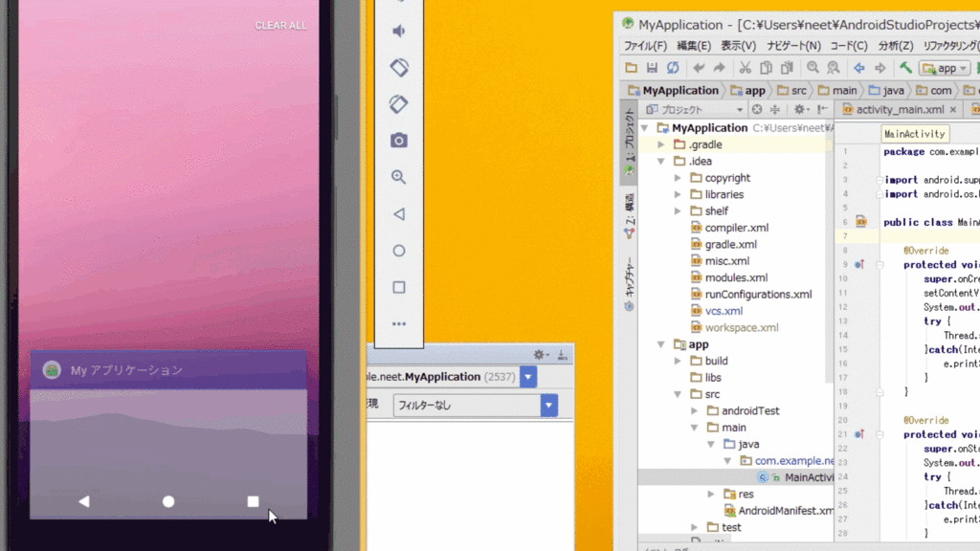Click Home circle in emulator sidebar
This screenshot has width=980, height=551.
coord(399,251)
